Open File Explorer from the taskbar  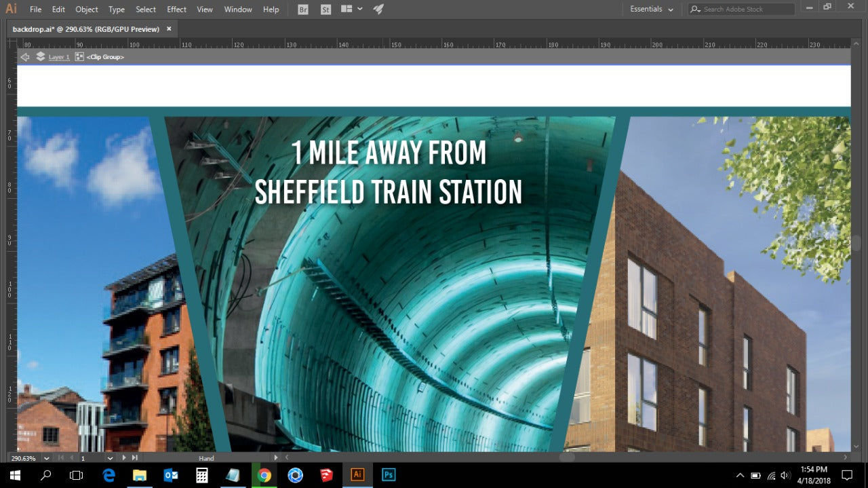[140, 475]
